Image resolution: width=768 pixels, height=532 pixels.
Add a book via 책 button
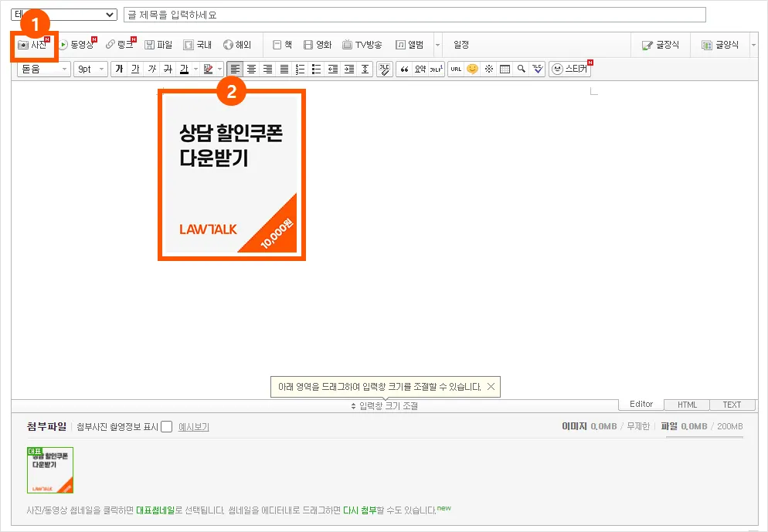click(282, 45)
